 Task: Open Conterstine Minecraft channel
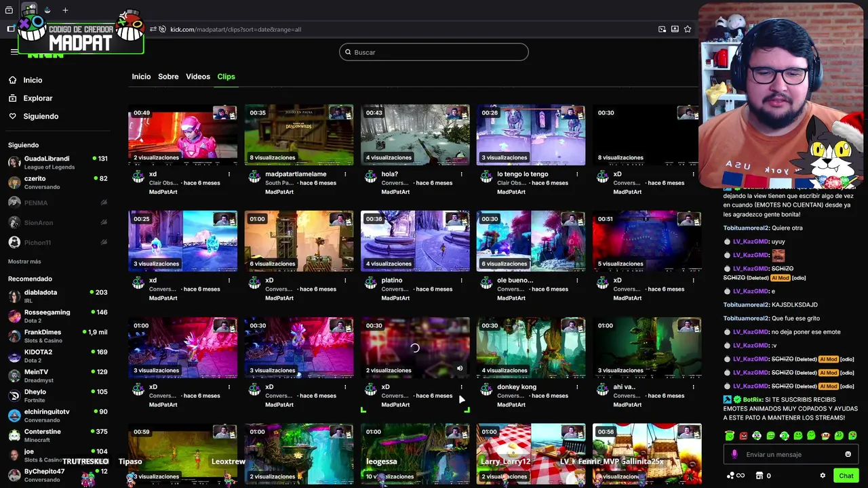[x=58, y=435]
